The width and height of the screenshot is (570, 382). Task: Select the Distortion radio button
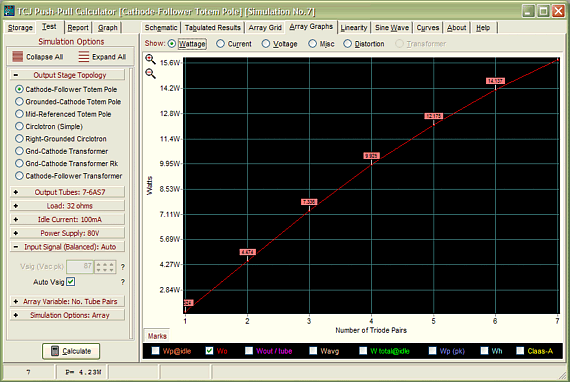[348, 44]
